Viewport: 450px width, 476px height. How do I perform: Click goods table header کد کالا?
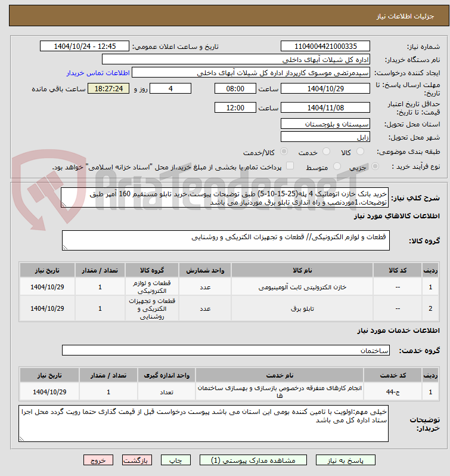point(398,270)
